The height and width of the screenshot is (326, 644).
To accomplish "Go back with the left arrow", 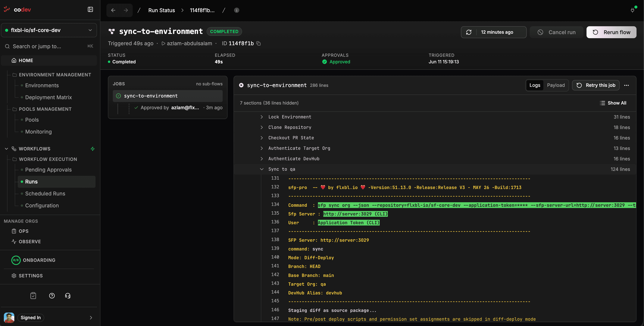I will pyautogui.click(x=113, y=10).
